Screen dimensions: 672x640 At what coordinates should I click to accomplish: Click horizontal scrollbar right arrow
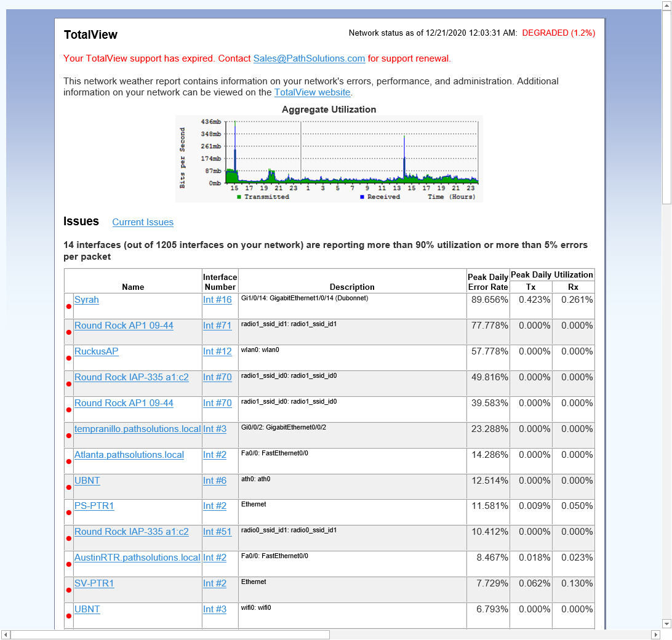[655, 634]
